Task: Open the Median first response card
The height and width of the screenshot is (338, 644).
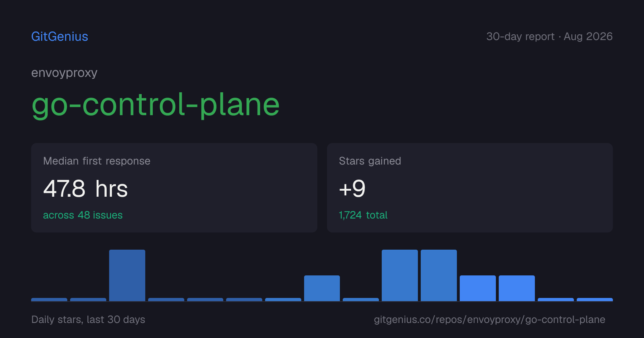Action: [x=174, y=188]
